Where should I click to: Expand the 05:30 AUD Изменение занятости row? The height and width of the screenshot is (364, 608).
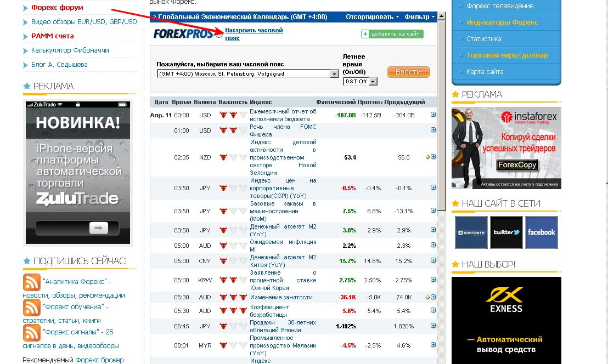pyautogui.click(x=433, y=297)
